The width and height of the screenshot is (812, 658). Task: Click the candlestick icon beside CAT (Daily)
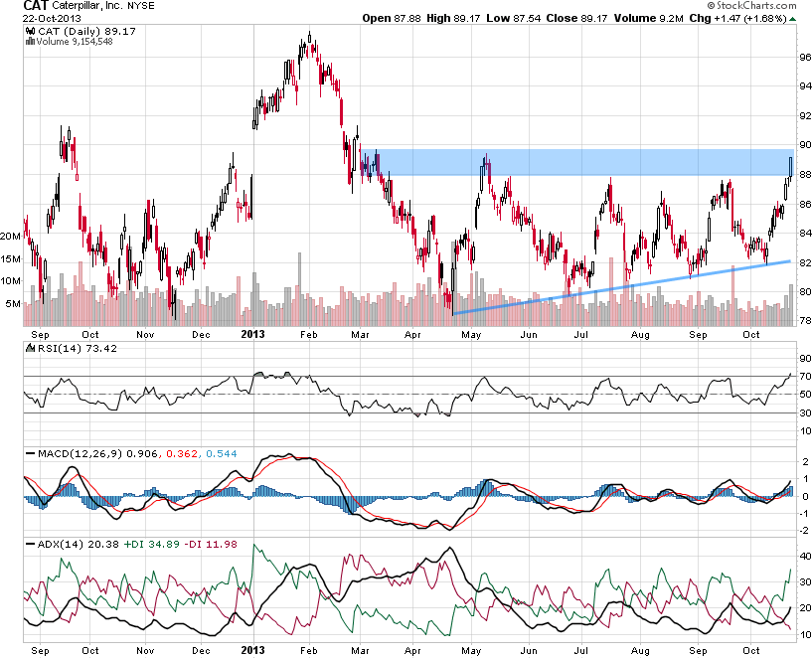click(x=31, y=31)
